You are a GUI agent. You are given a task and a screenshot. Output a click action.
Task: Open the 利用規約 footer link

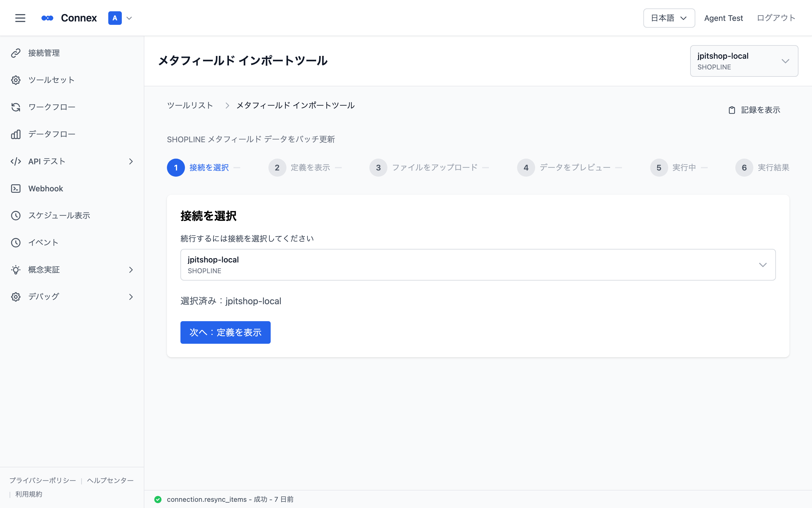(29, 494)
